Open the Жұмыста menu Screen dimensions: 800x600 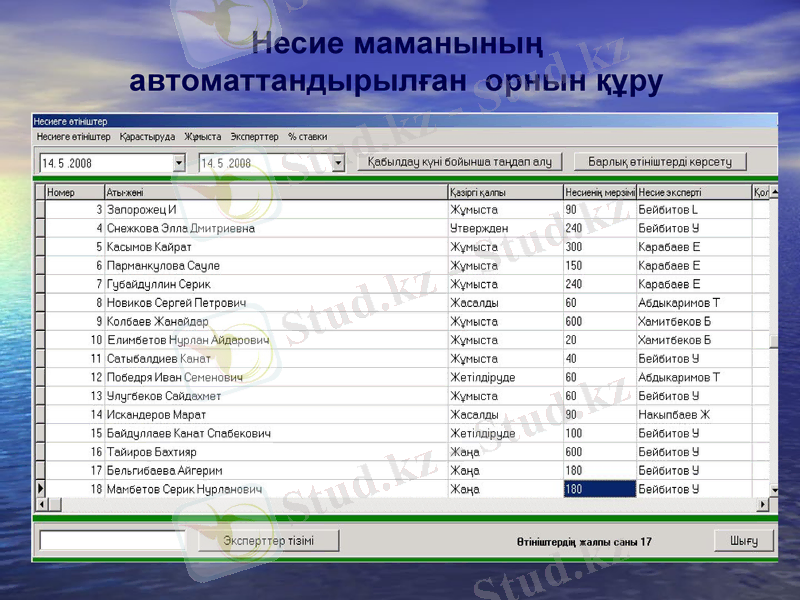coord(203,135)
